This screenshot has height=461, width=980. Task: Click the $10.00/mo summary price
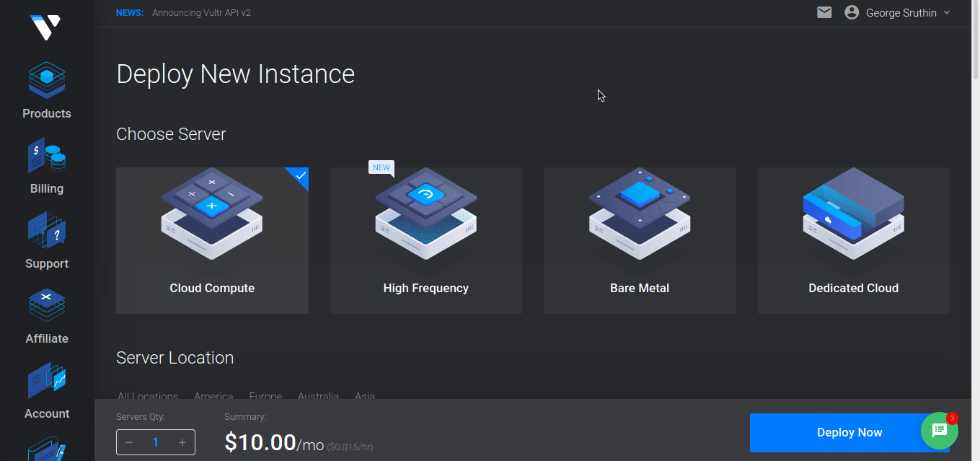pyautogui.click(x=274, y=442)
